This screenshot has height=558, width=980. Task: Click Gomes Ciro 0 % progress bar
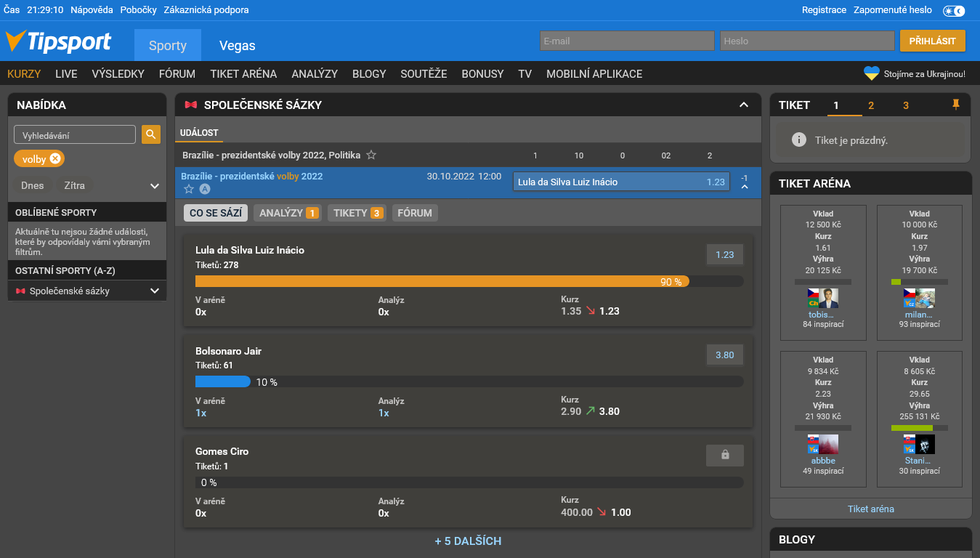tap(469, 482)
